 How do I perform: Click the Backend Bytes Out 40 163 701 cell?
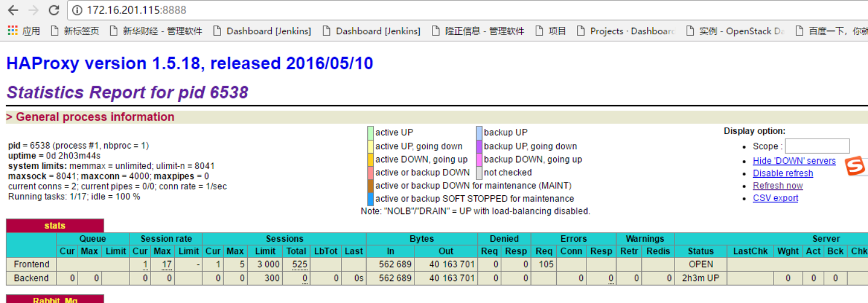[447, 278]
